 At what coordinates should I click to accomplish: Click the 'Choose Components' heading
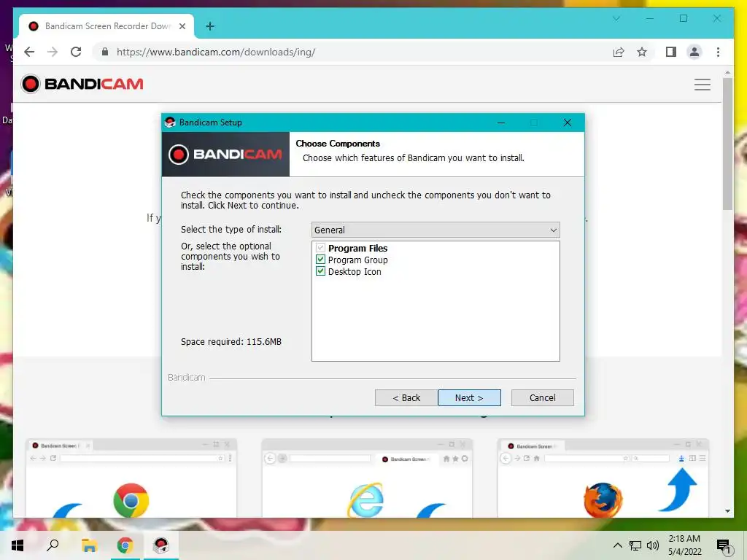click(338, 144)
